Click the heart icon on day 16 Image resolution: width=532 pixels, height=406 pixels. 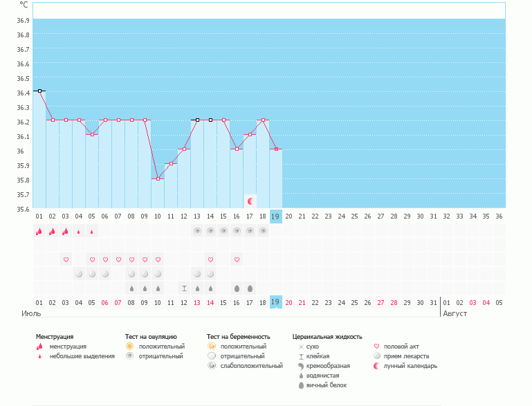(237, 259)
